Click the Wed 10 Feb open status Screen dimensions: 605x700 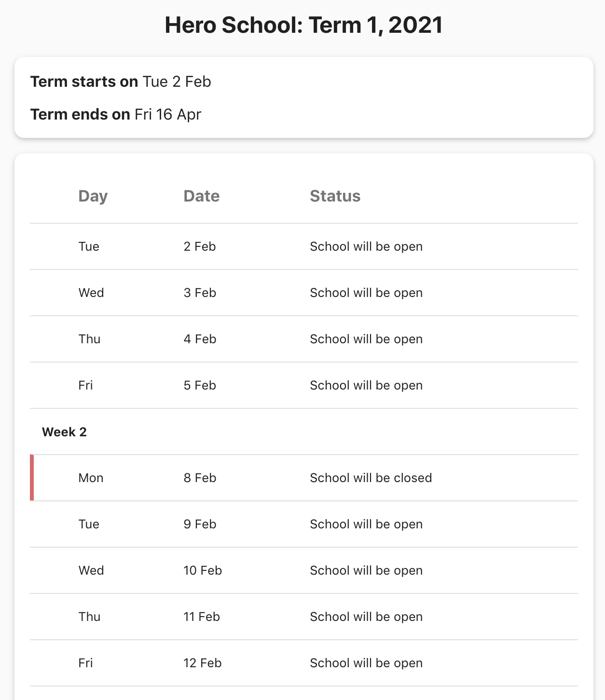click(366, 570)
